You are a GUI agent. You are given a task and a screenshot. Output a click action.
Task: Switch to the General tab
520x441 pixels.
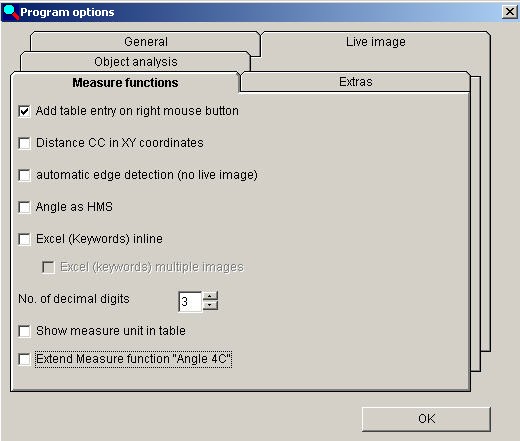[146, 42]
